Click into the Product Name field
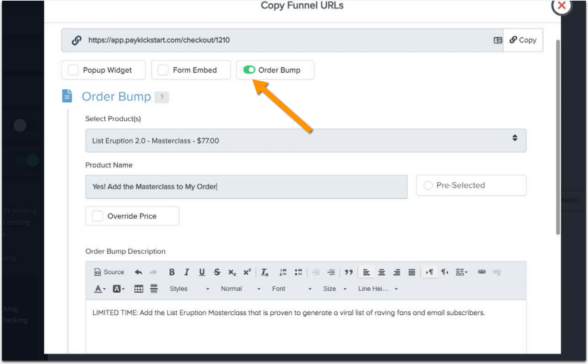 246,187
